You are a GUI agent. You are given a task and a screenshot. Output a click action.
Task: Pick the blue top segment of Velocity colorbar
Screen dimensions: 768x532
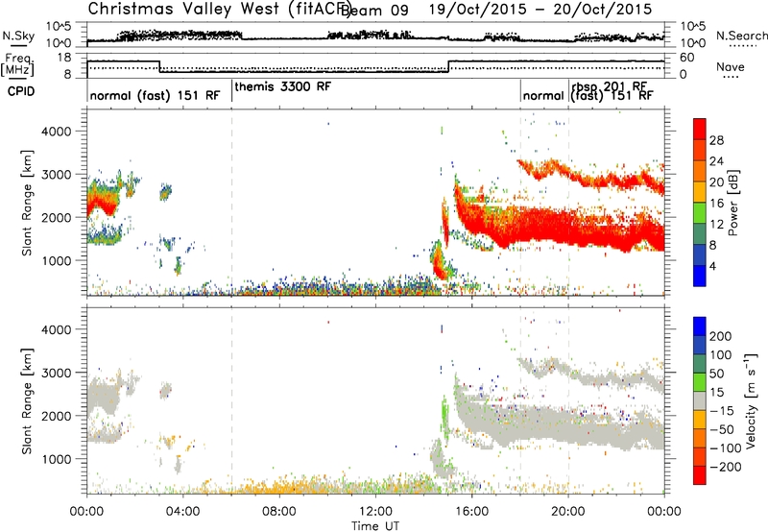point(700,326)
